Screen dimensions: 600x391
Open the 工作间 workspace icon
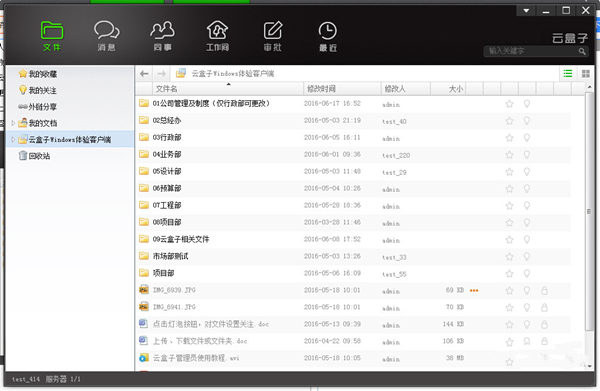(x=217, y=31)
